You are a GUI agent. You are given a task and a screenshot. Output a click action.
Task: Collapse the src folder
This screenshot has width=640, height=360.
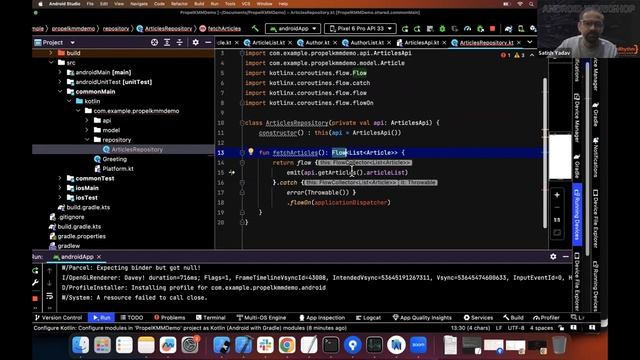tap(51, 63)
